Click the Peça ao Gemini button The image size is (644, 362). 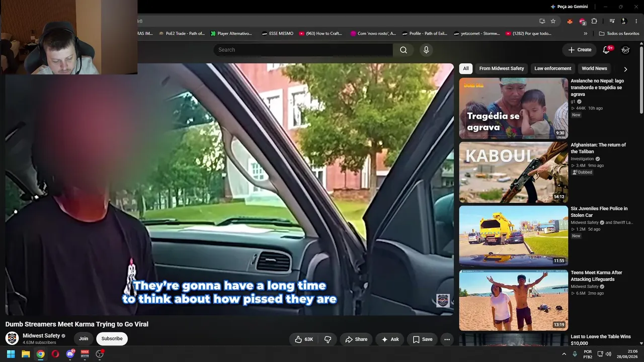[569, 7]
